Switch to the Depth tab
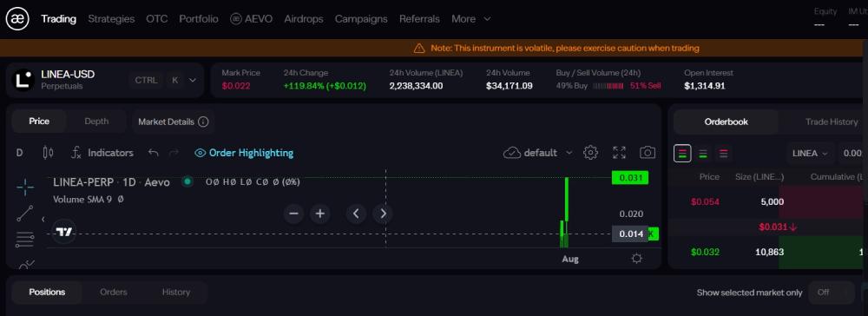The image size is (868, 316). coord(96,122)
